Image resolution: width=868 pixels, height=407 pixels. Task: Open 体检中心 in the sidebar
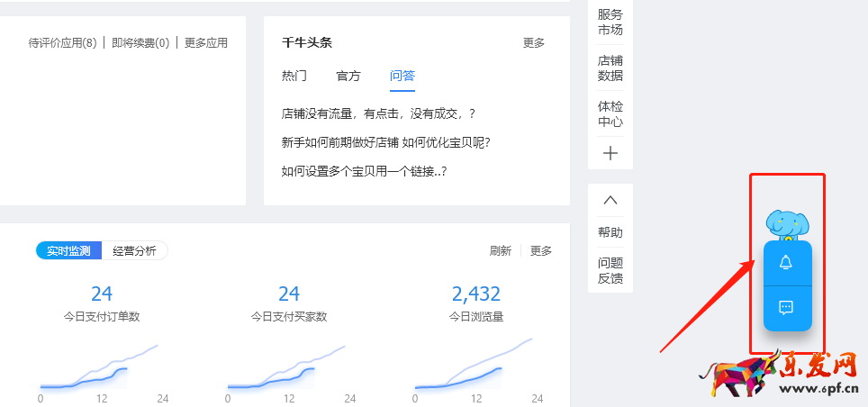click(610, 114)
